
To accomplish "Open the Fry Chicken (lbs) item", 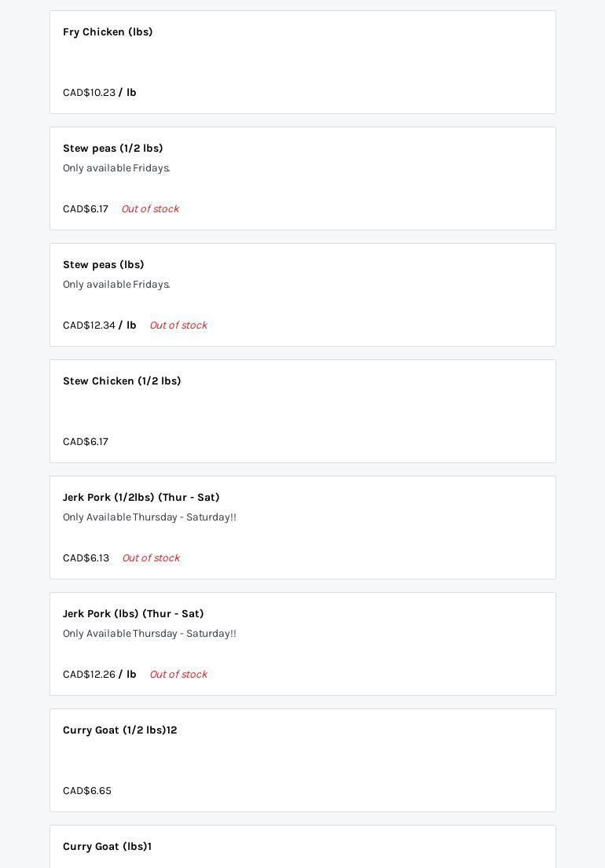I will (108, 32).
